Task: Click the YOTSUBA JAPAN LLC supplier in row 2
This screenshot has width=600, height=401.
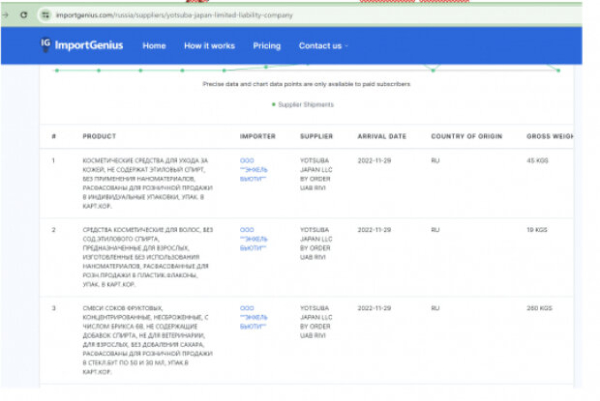Action: click(316, 243)
